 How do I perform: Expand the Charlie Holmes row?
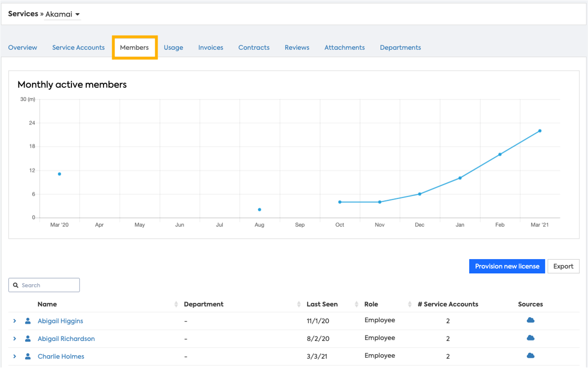coord(15,357)
